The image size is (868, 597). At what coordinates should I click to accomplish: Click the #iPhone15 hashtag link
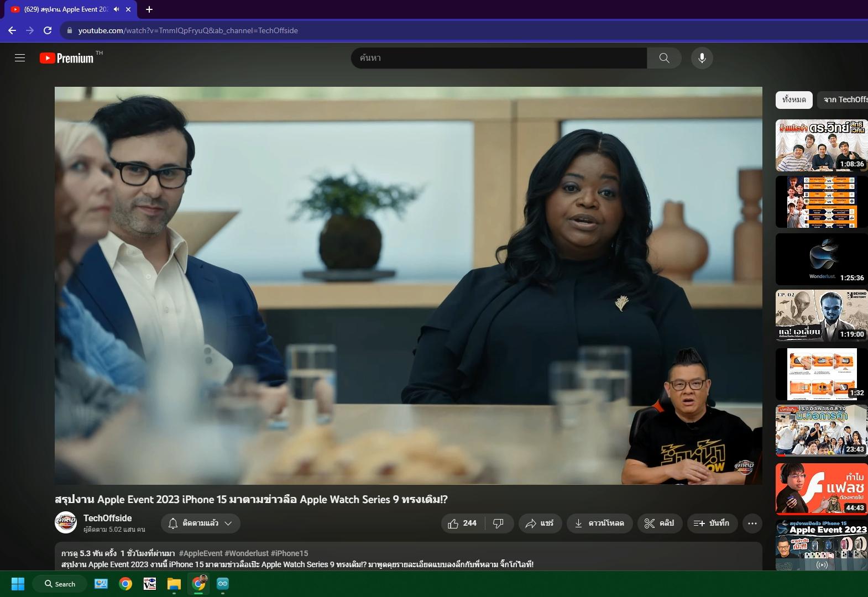[289, 553]
